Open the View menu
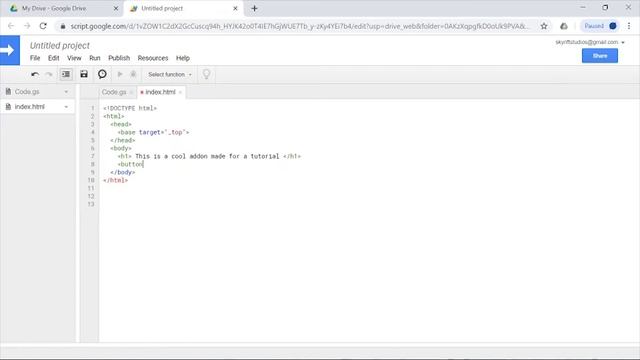 click(74, 58)
